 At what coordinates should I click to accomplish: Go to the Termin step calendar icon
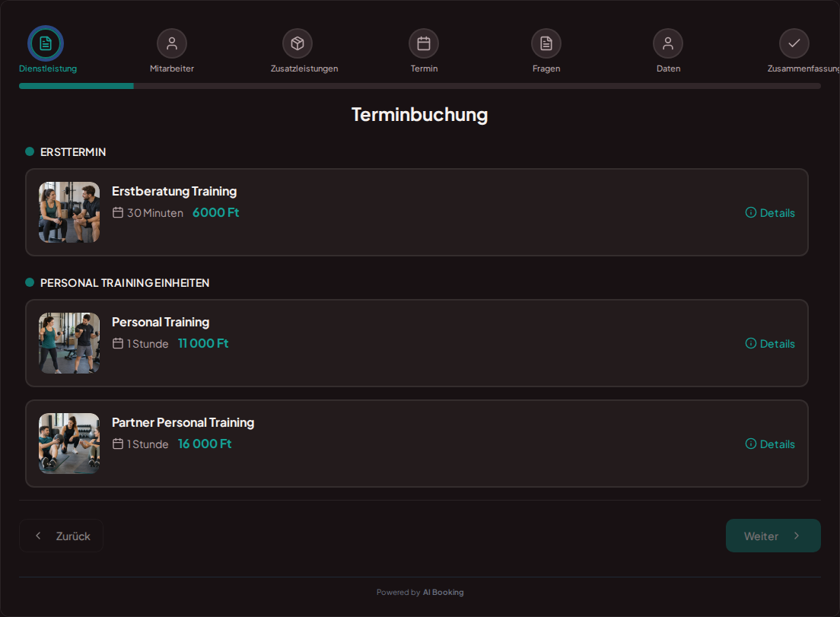pyautogui.click(x=424, y=43)
